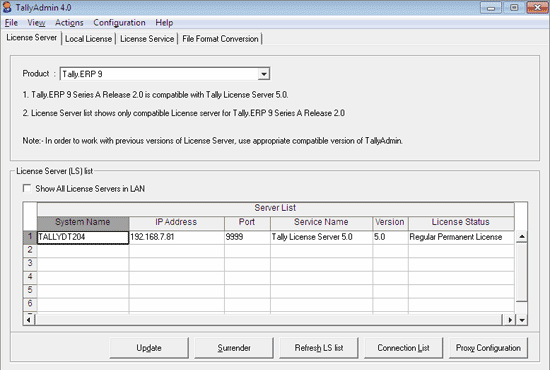The height and width of the screenshot is (370, 550).
Task: Select row header number 2
Action: [x=30, y=250]
